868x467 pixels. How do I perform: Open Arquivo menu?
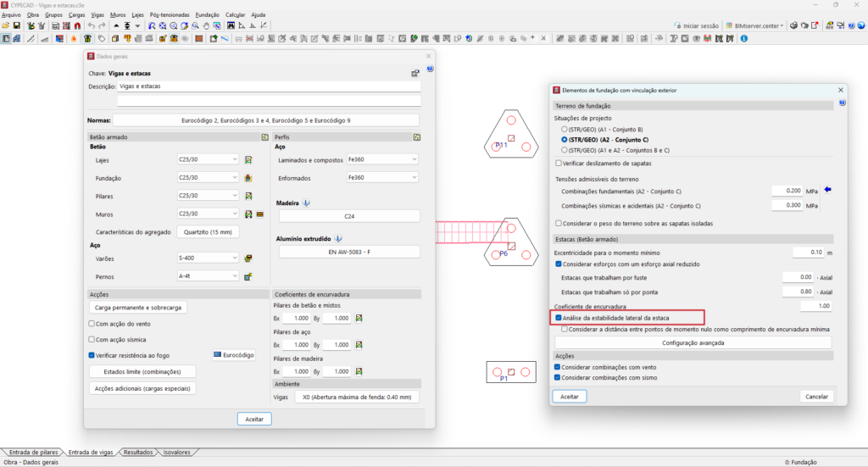[x=11, y=15]
